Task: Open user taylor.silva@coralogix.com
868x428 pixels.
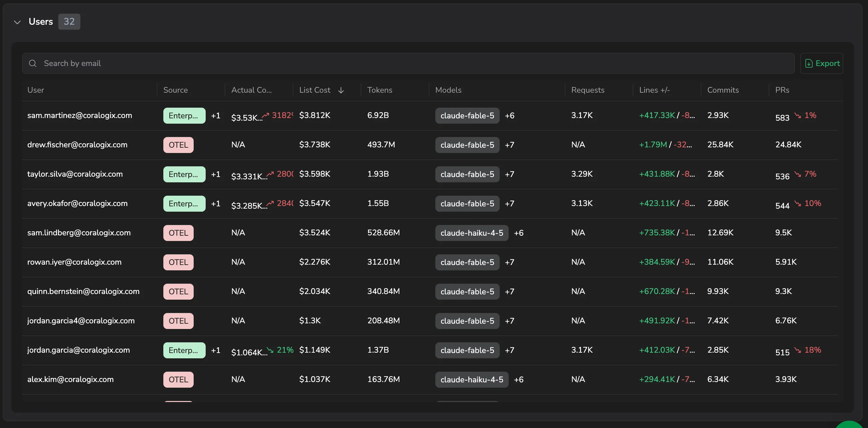Action: click(75, 174)
